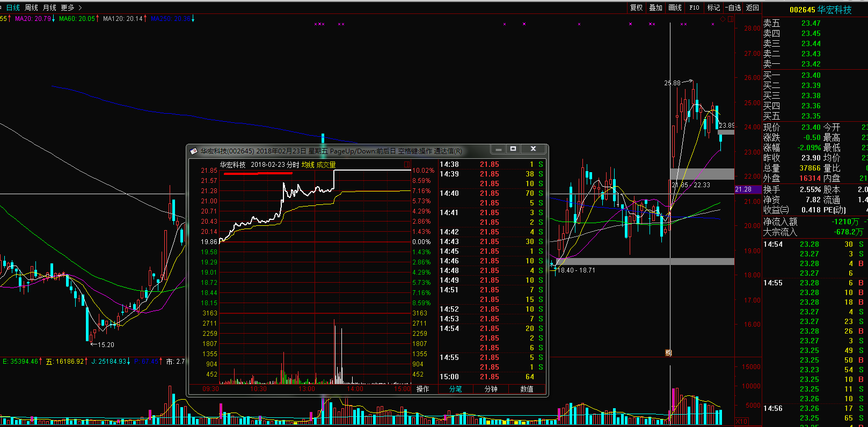Click the small red square icon in popup chart

click(406, 165)
